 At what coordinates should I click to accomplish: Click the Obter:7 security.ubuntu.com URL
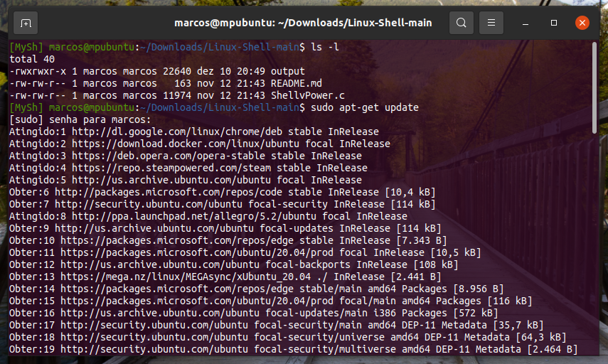click(149, 204)
